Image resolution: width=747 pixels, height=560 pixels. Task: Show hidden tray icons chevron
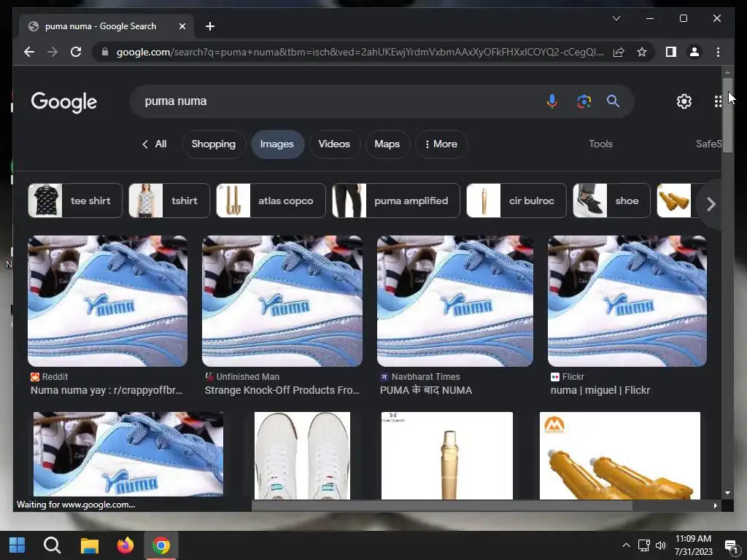(x=626, y=545)
